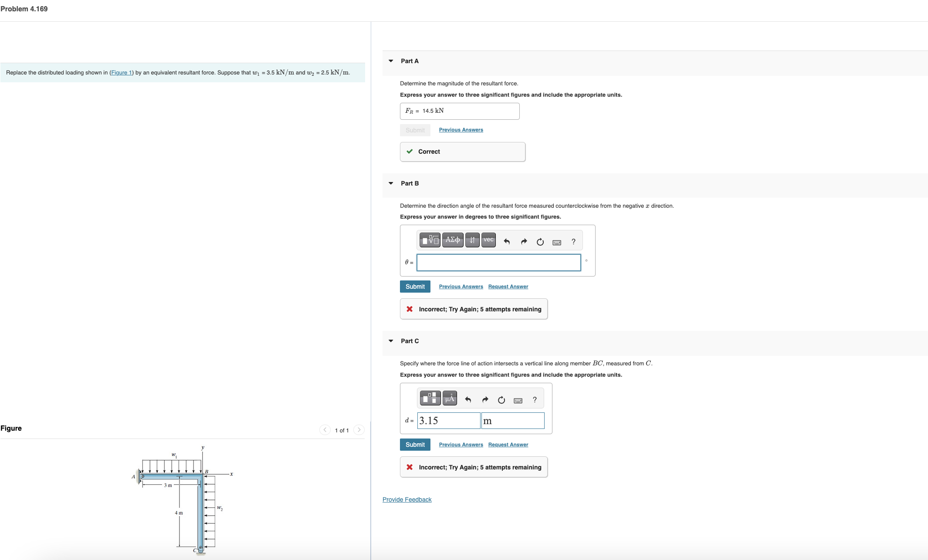Click reset icon in Part B toolbar
The image size is (928, 560).
pos(540,242)
